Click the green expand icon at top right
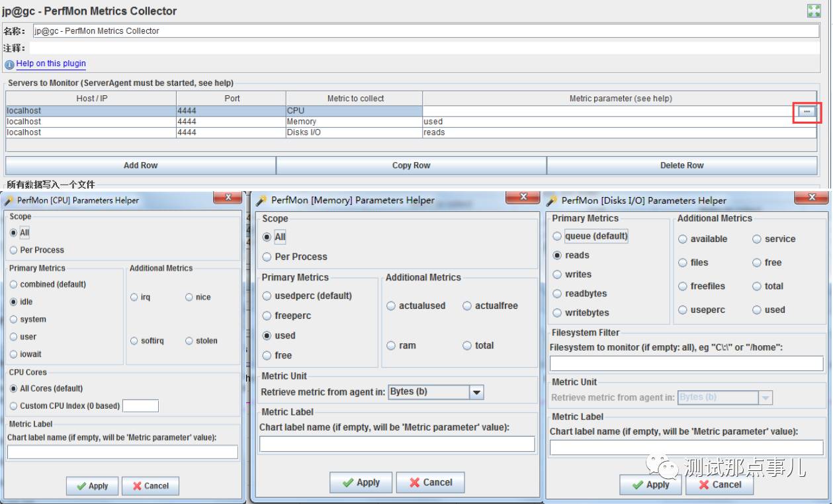 813,11
